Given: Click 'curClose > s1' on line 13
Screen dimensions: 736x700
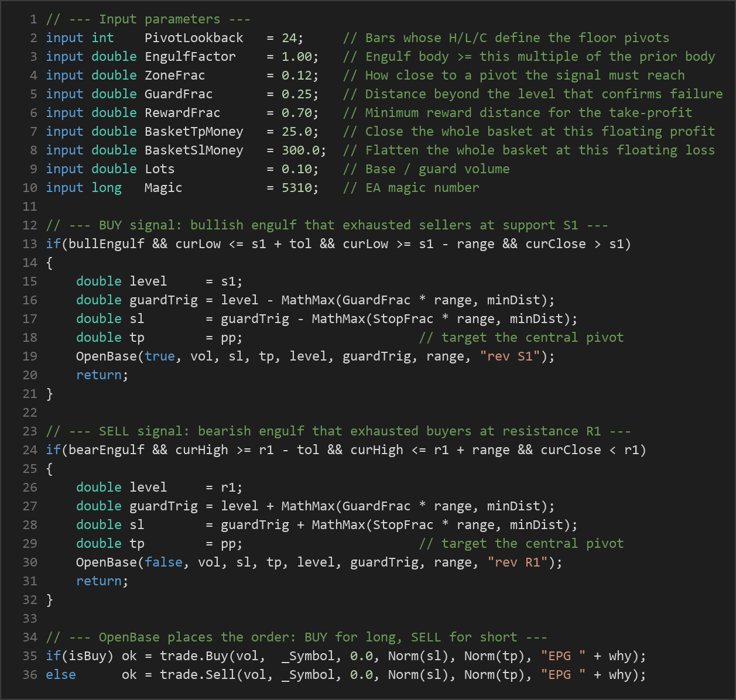Looking at the screenshot, I should (x=575, y=243).
